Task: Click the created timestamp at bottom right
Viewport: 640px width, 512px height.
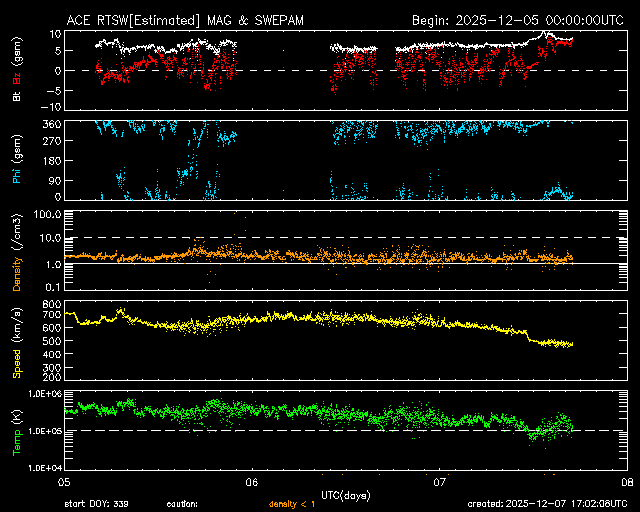Action: point(546,504)
